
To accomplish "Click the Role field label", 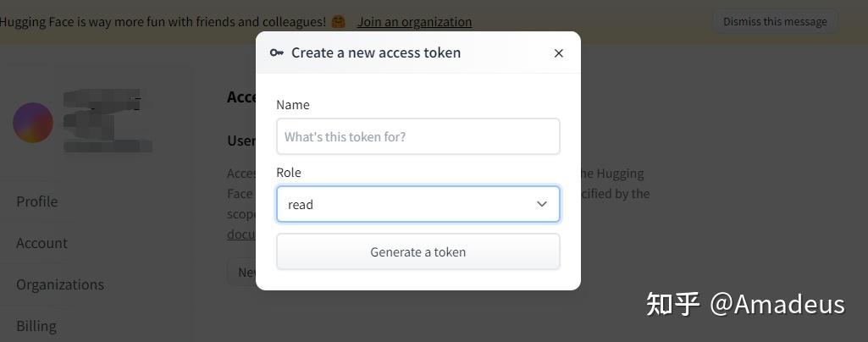I will pos(289,173).
